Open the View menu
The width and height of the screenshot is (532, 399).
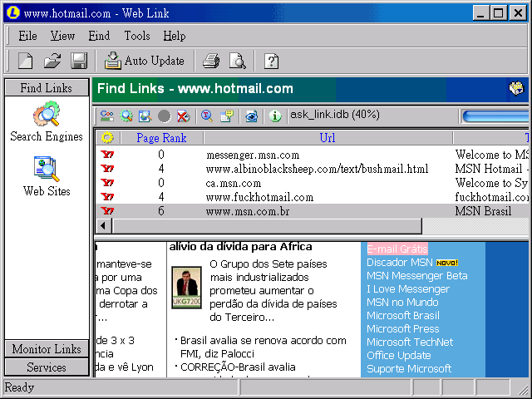point(62,36)
